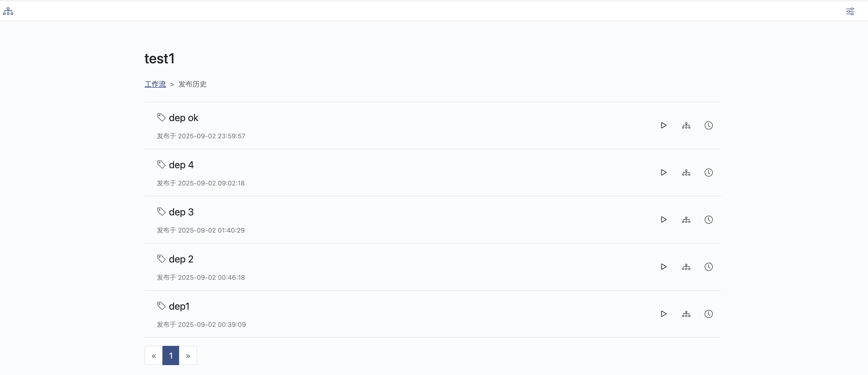
Task: Open workflow diagram for dep ok
Action: [x=686, y=125]
